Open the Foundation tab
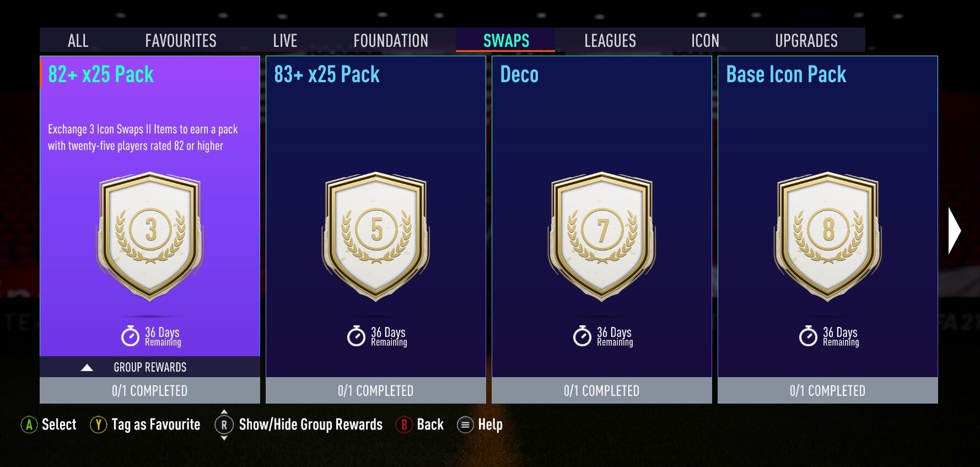The image size is (980, 467). coord(391,40)
